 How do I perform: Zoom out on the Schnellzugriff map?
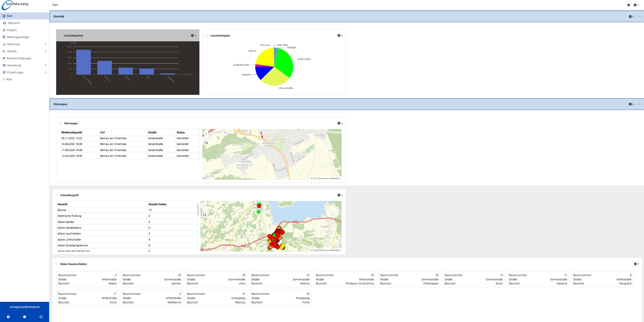[204, 210]
